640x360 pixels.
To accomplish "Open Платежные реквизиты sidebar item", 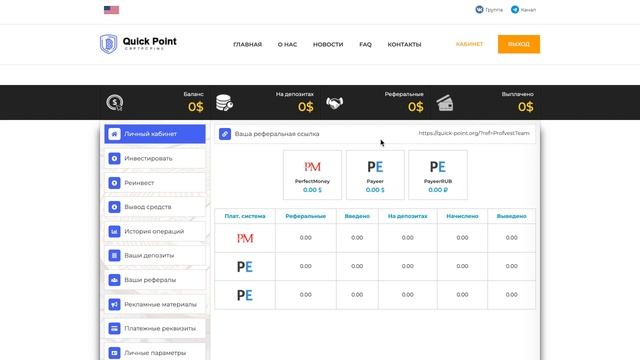I will [155, 329].
